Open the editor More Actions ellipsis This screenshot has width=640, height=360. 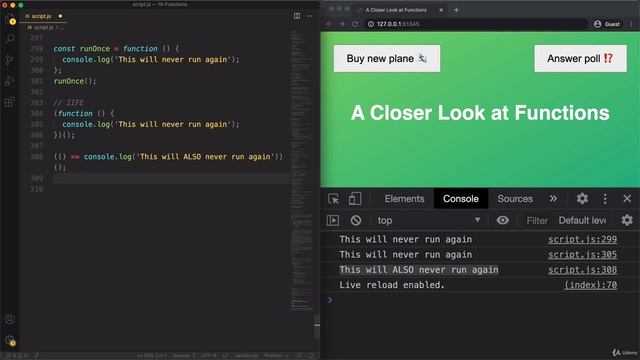[310, 16]
